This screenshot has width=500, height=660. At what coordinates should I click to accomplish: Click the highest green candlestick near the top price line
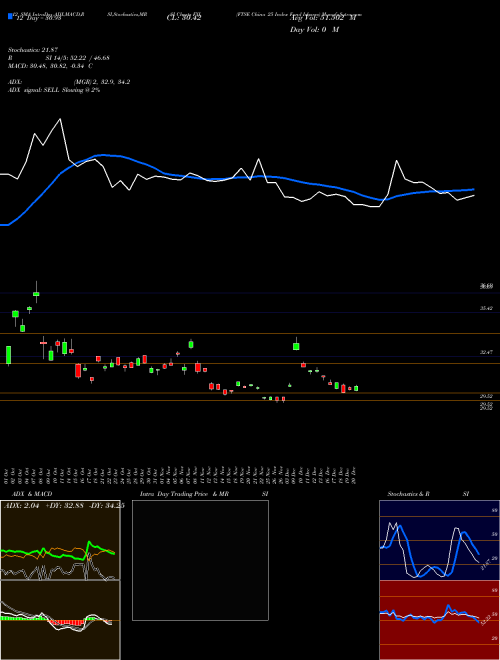coord(36,293)
